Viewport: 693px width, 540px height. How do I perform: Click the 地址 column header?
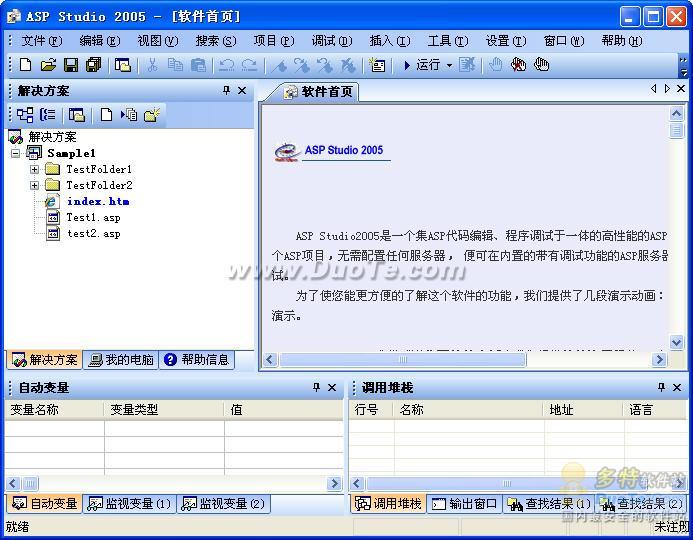583,410
